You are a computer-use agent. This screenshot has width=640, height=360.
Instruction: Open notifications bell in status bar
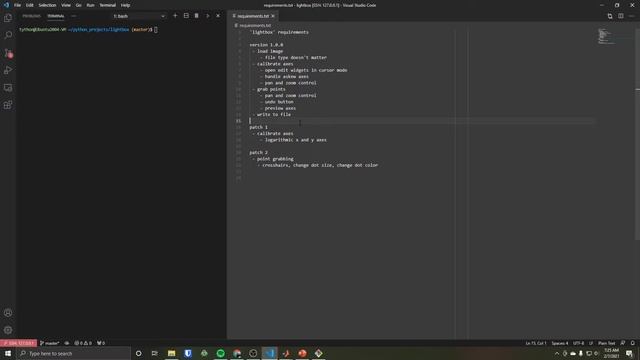pyautogui.click(x=633, y=343)
